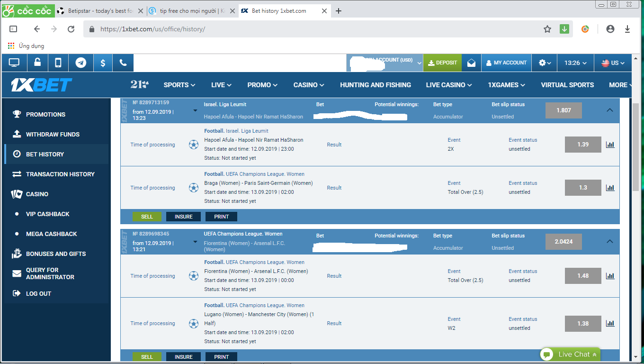This screenshot has width=644, height=364.
Task: Open Hunting and Fishing section
Action: click(376, 85)
